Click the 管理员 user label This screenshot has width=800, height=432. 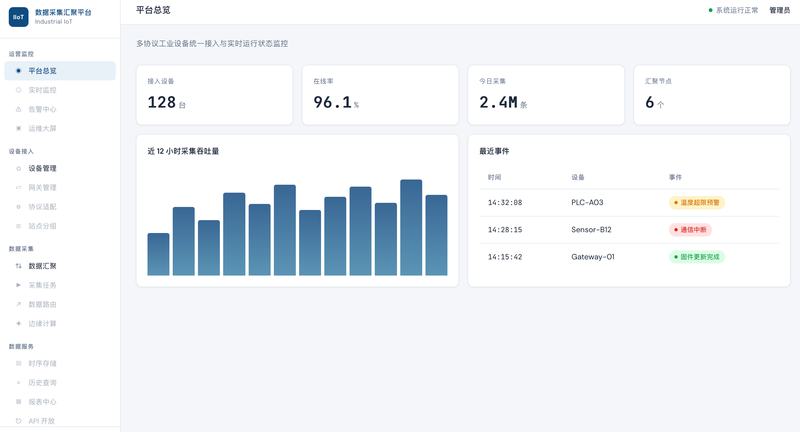tap(779, 10)
